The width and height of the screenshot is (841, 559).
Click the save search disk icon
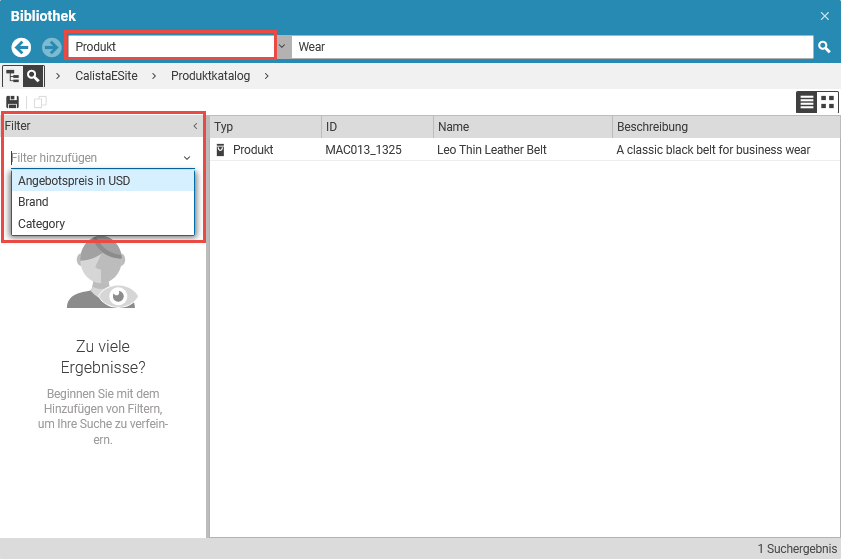click(13, 102)
